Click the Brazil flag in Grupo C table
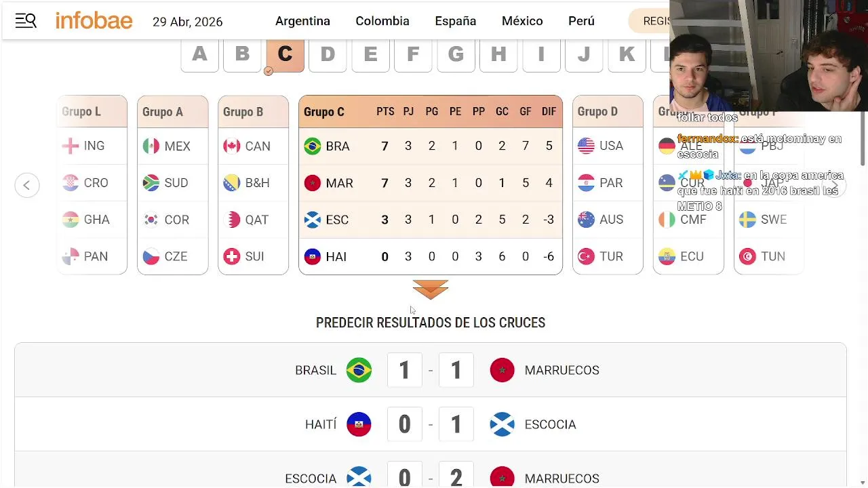 coord(313,146)
